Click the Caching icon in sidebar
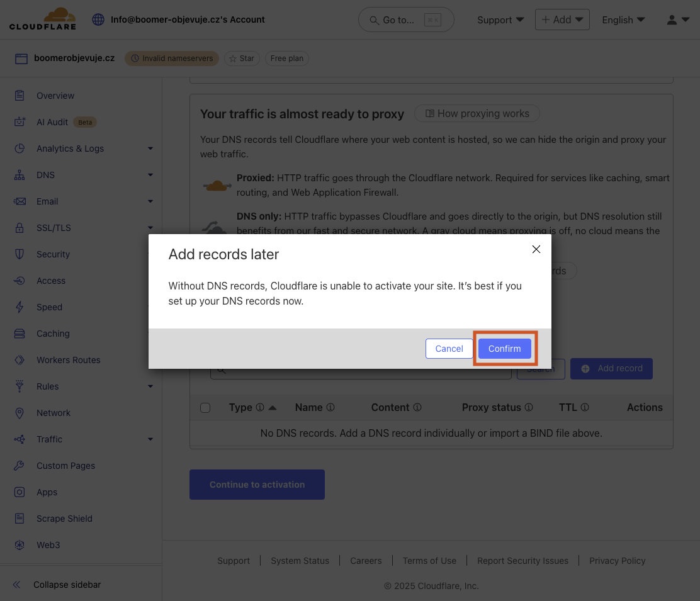 [x=20, y=334]
